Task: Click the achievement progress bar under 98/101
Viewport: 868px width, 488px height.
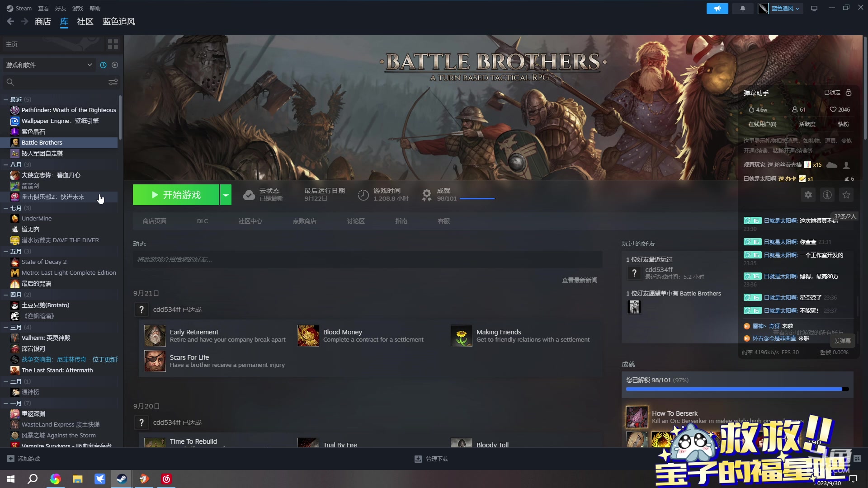Action: tap(477, 198)
